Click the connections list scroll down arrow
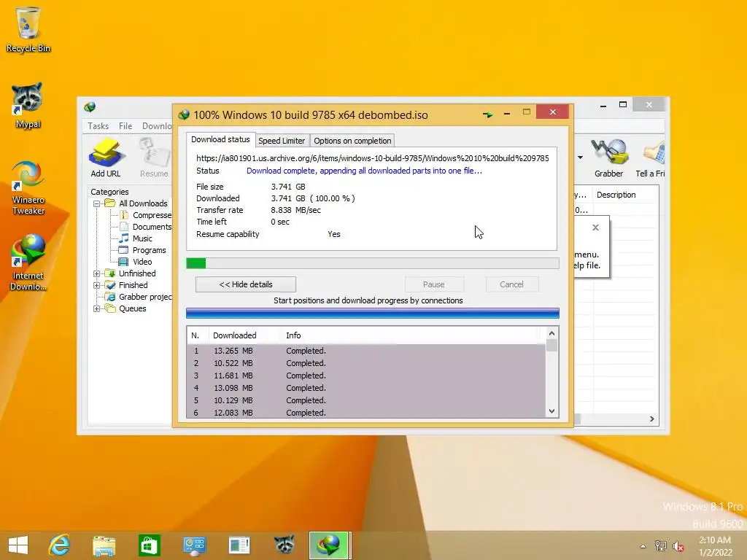 552,411
